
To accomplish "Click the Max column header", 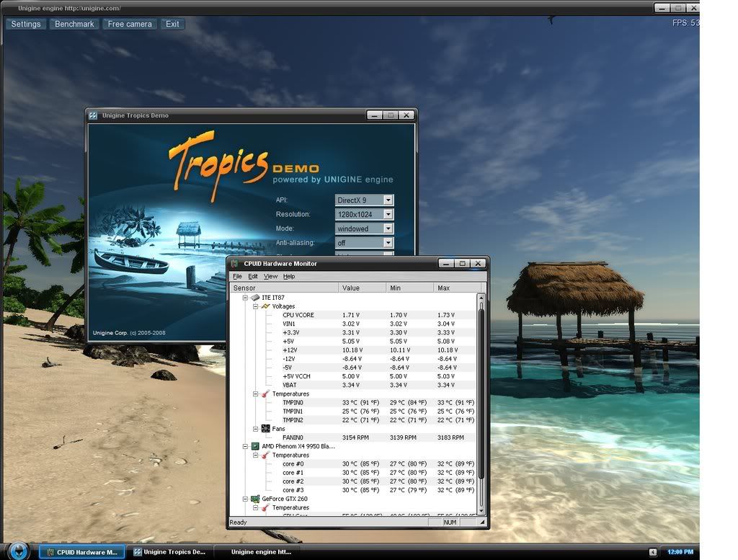I will click(x=458, y=288).
